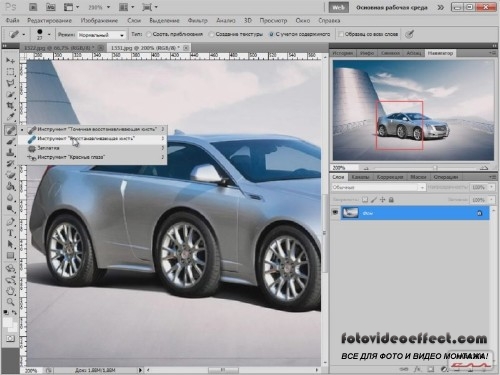
Task: Open the tool preset picker dropdown
Action: [x=23, y=34]
